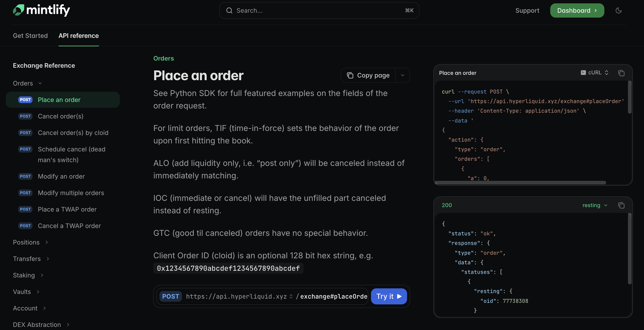Open Place an order sidebar page
Screen dimensions: 644x330
[x=63, y=100]
